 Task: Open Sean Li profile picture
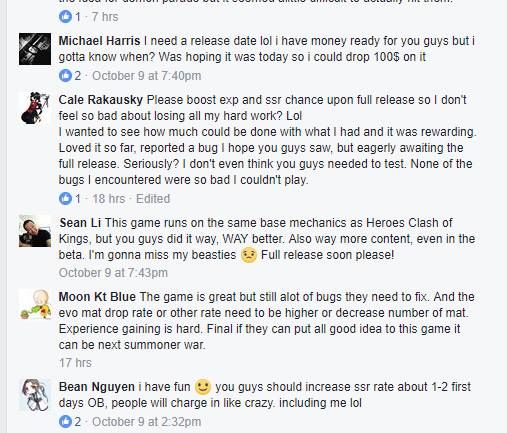coord(35,231)
